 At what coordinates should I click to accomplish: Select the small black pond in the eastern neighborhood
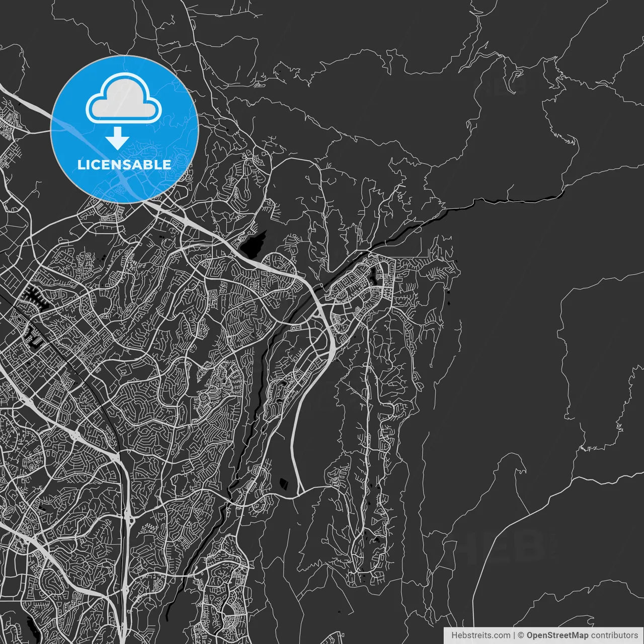click(373, 275)
